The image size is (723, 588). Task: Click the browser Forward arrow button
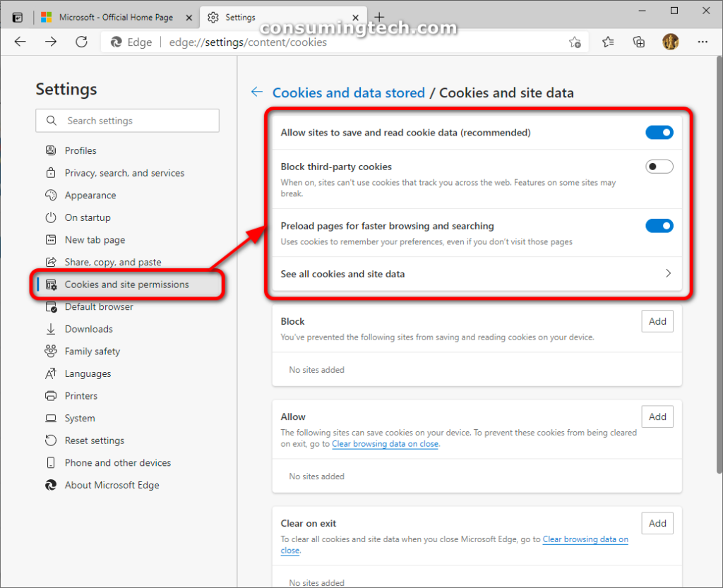(x=51, y=42)
